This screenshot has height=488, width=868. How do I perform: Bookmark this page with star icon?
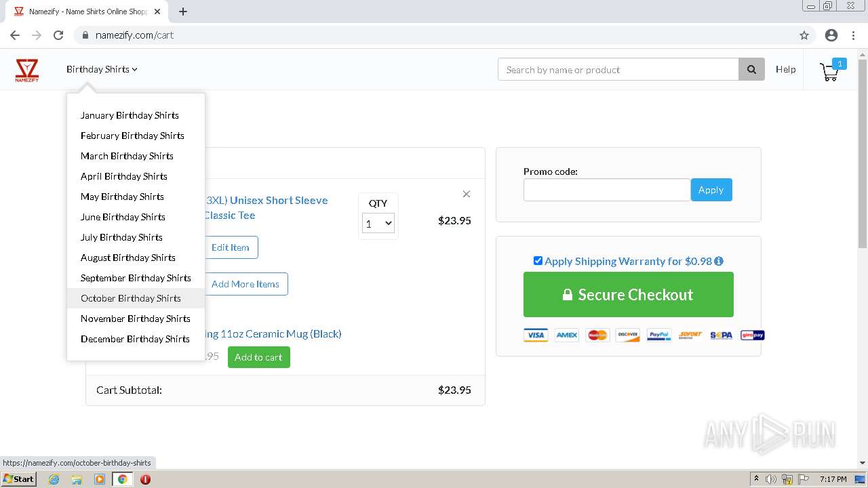804,35
